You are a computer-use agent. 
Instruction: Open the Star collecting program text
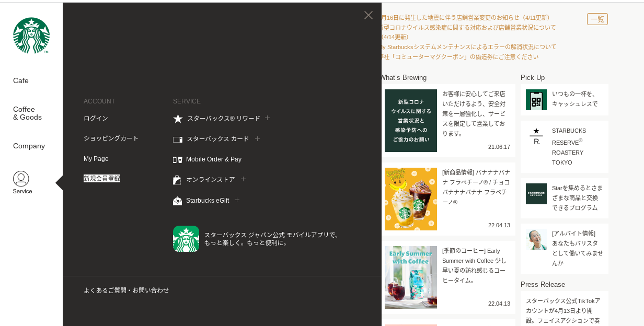point(578,197)
